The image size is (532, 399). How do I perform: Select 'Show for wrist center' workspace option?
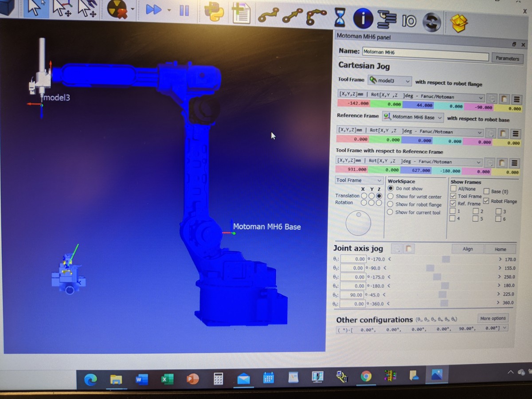click(x=391, y=196)
